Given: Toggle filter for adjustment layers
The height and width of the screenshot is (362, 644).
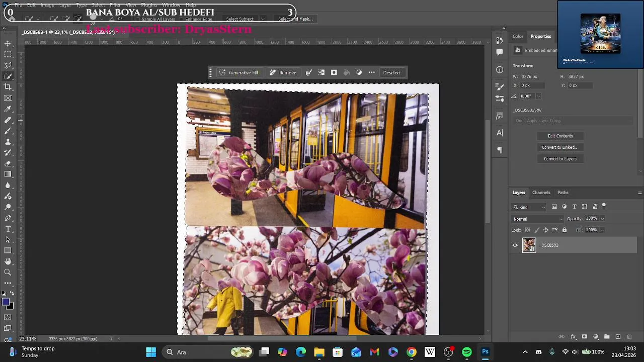Looking at the screenshot, I should click(x=564, y=207).
